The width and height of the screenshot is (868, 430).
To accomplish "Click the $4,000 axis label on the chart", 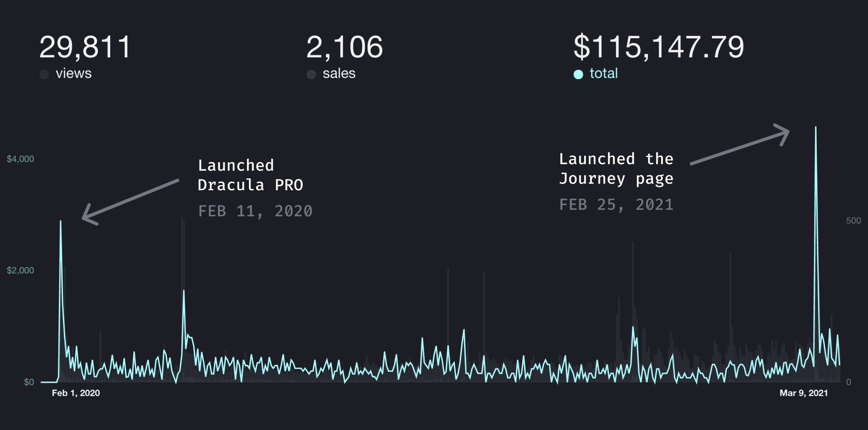I will point(20,159).
